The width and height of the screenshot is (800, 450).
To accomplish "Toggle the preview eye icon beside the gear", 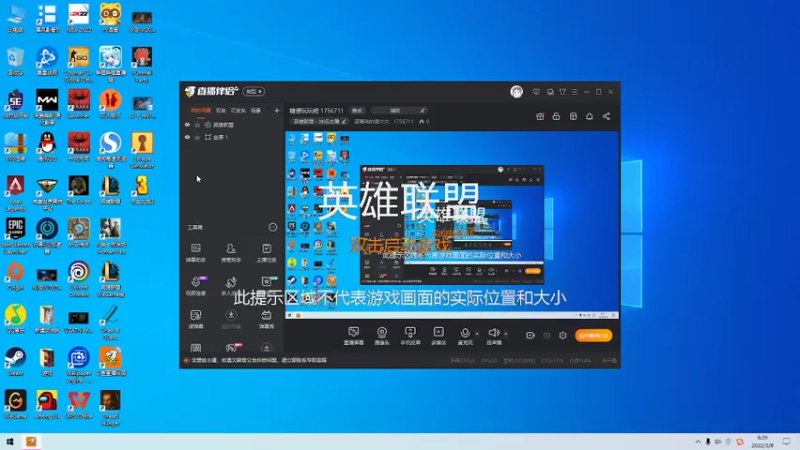I will [547, 335].
